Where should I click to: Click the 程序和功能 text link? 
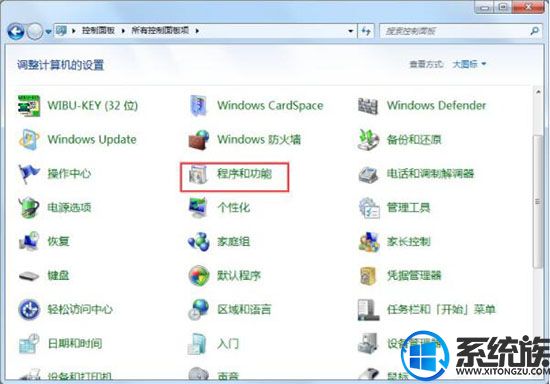[244, 173]
